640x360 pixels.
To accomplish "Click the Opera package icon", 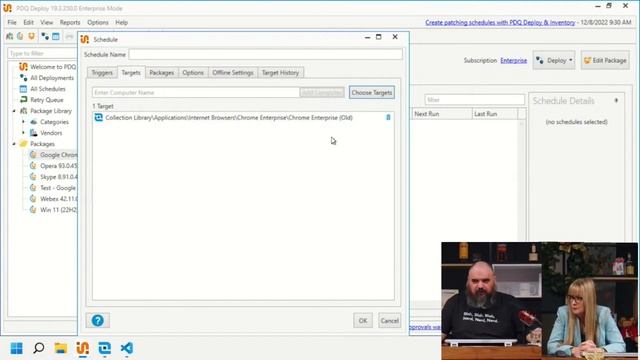I will (33, 166).
